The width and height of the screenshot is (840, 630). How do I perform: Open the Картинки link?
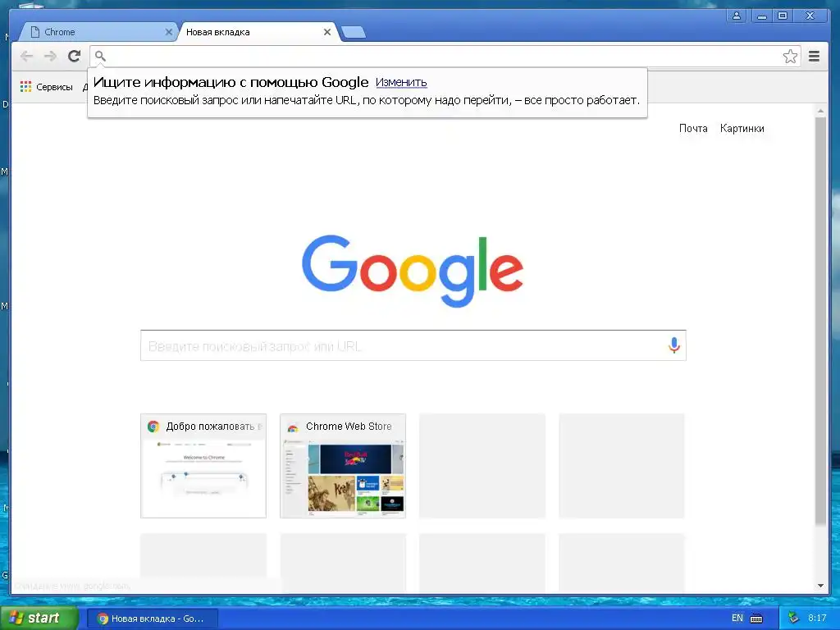point(742,129)
